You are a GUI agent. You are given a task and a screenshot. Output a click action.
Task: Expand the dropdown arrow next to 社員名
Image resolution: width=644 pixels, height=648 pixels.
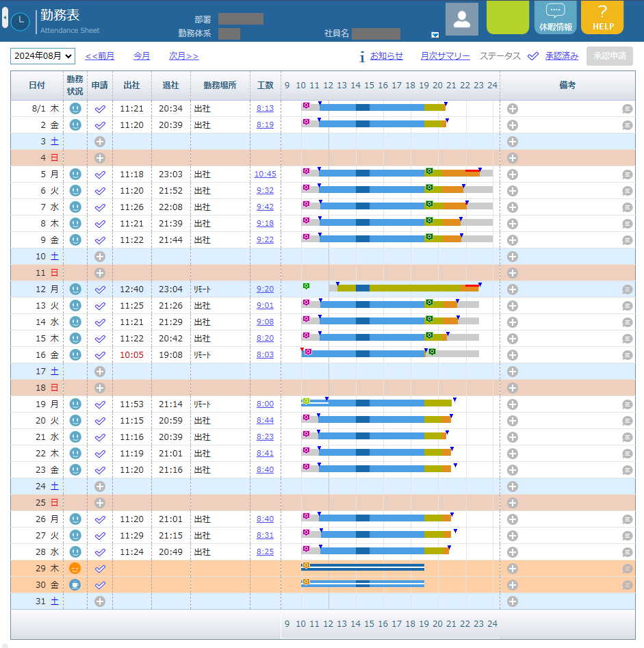coord(435,35)
